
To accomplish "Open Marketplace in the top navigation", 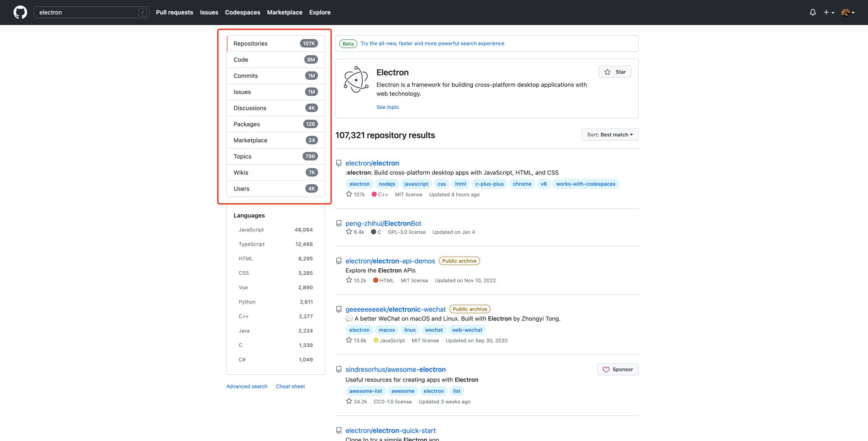I will click(x=285, y=12).
